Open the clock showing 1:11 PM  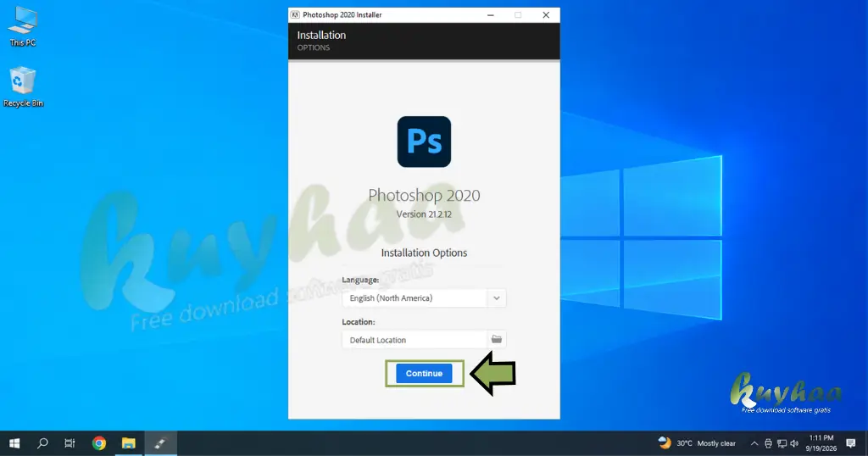point(821,443)
